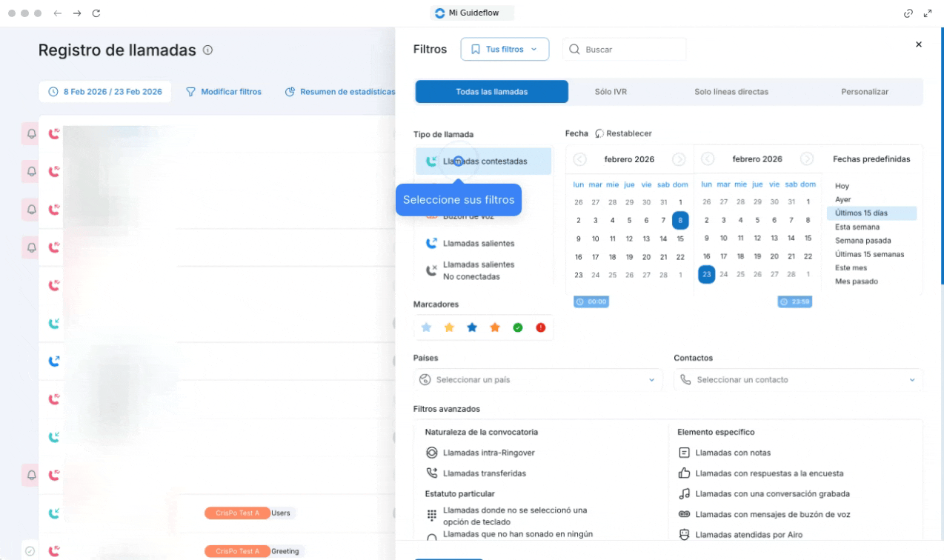Screen dimensions: 944x560
Task: Select the green checkmark marker
Action: pyautogui.click(x=518, y=327)
